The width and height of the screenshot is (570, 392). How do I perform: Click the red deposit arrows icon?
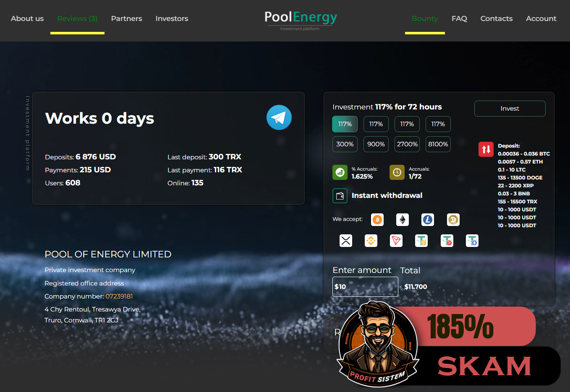click(486, 149)
